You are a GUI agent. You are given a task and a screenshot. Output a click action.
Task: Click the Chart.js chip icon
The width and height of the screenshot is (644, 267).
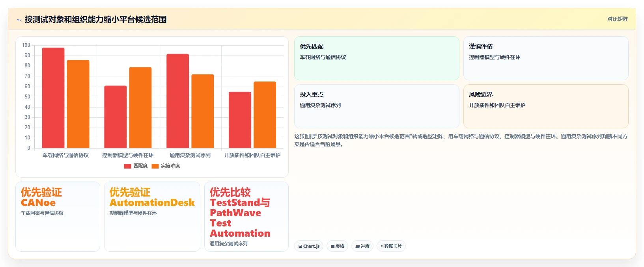tap(300, 246)
